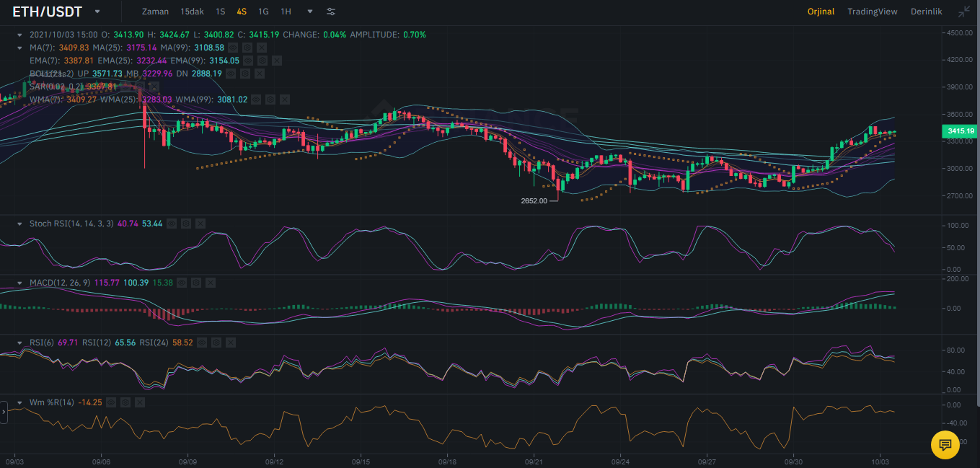The width and height of the screenshot is (980, 468).
Task: Open Stoch RSI settings gear
Action: click(x=186, y=224)
